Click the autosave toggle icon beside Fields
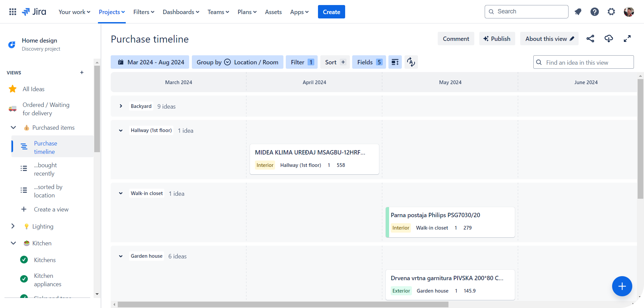Viewport: 644px width, 308px height. click(x=411, y=62)
